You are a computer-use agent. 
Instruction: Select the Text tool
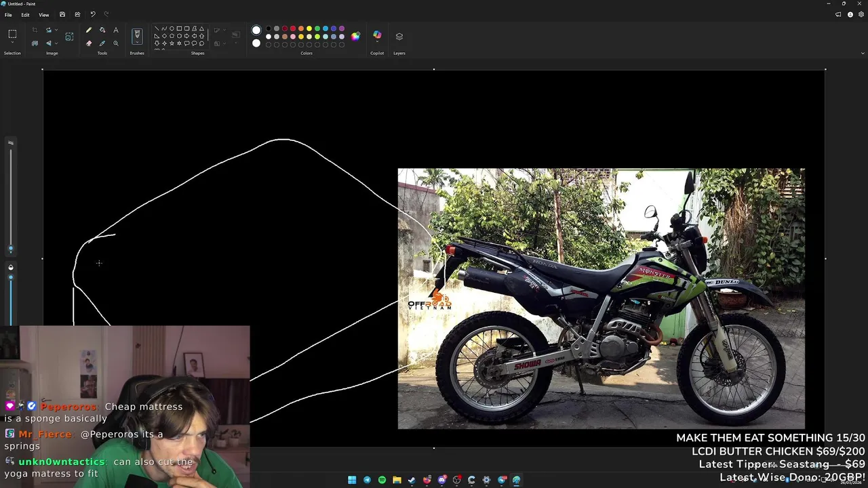[x=116, y=30]
